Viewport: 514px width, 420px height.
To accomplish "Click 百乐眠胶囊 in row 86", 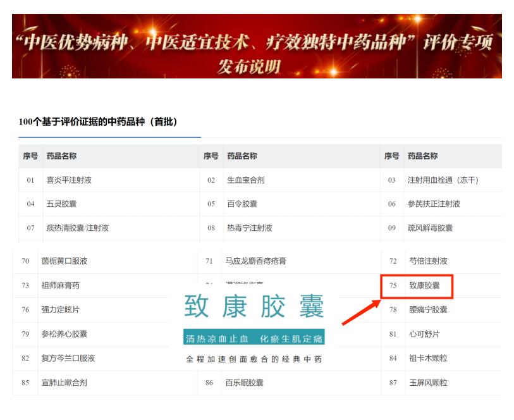I will point(244,383).
